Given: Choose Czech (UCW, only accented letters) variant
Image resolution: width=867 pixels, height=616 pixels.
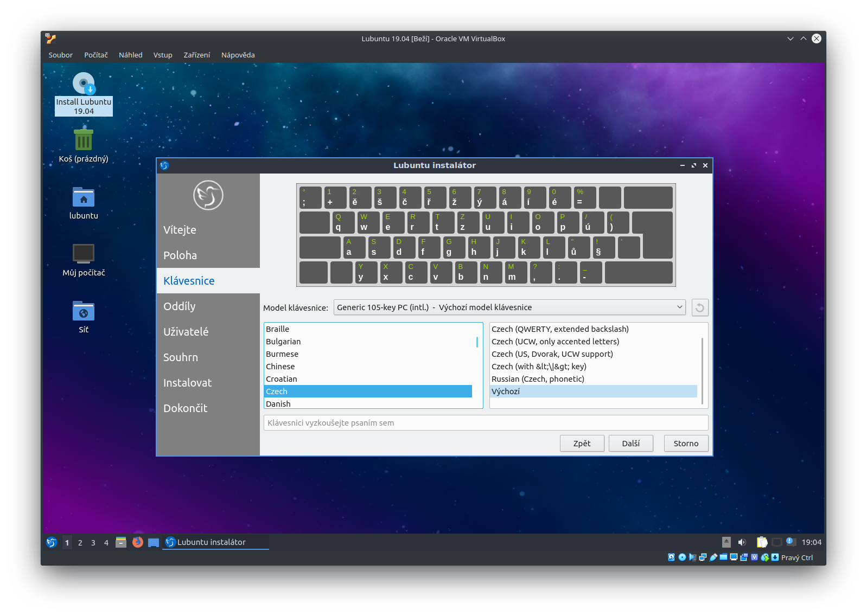Looking at the screenshot, I should point(594,342).
